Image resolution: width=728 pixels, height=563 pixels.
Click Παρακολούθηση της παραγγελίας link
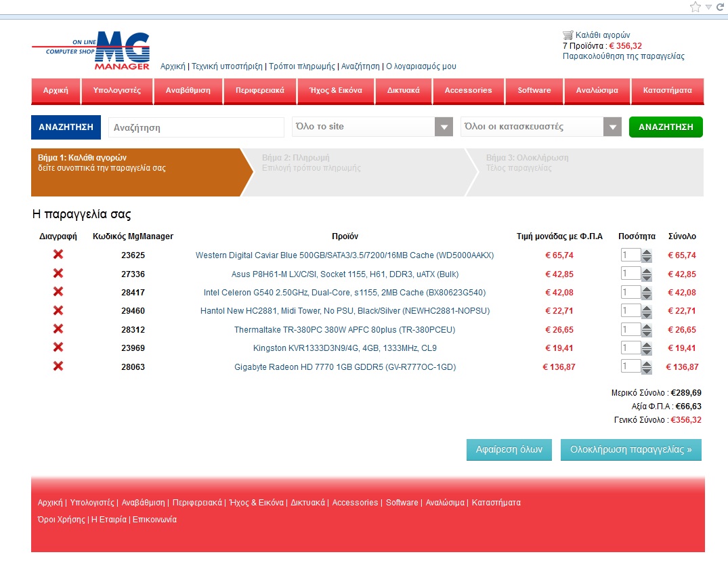point(624,56)
